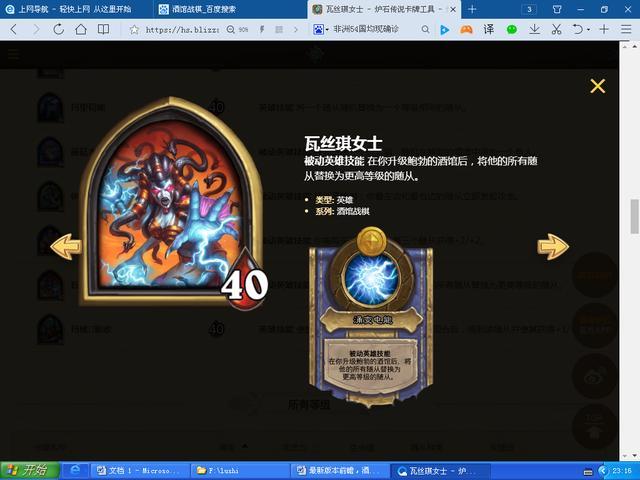Click the browser forward arrow
The image size is (640, 480).
(x=36, y=29)
